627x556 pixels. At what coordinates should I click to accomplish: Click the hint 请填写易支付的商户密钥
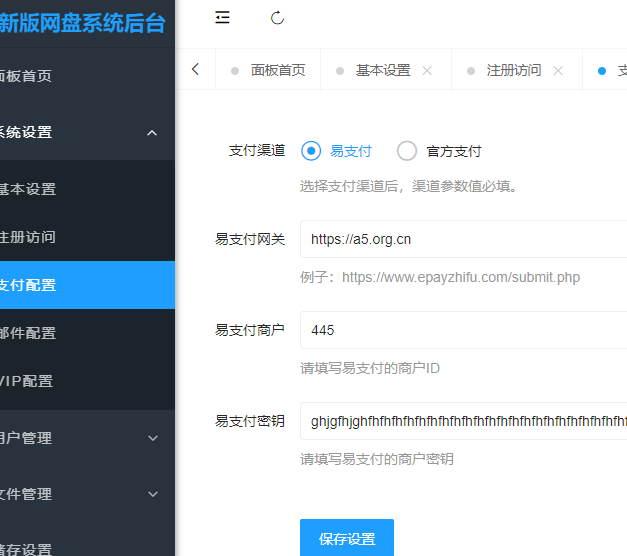(377, 459)
